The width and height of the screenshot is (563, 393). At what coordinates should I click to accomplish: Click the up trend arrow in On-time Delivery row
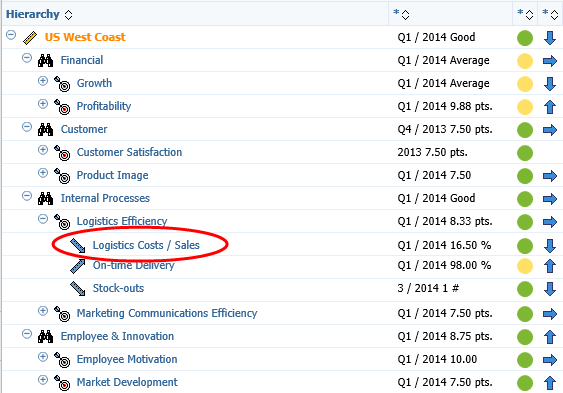coord(550,266)
